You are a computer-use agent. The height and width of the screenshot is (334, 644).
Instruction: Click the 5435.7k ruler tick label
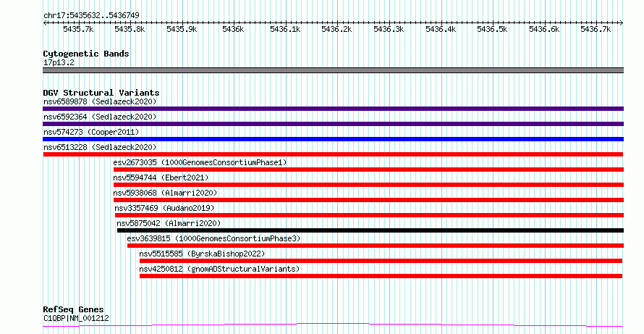pos(78,29)
